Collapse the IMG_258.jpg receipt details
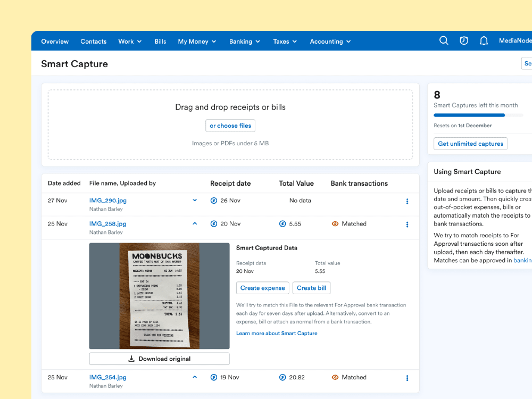 click(195, 223)
